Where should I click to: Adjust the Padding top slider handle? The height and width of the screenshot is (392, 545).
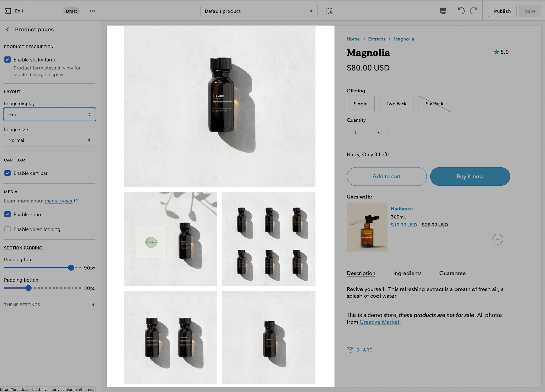[x=71, y=268]
